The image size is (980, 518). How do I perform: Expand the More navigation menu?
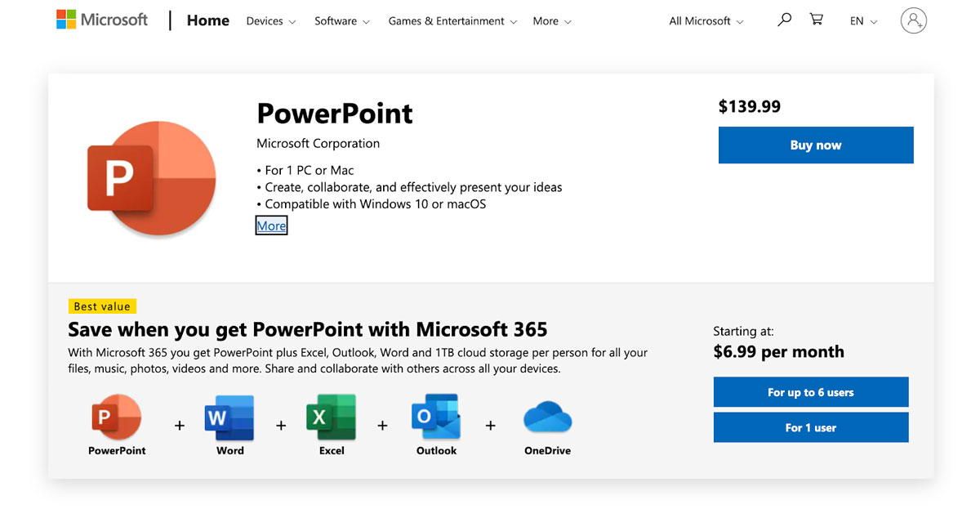[552, 21]
